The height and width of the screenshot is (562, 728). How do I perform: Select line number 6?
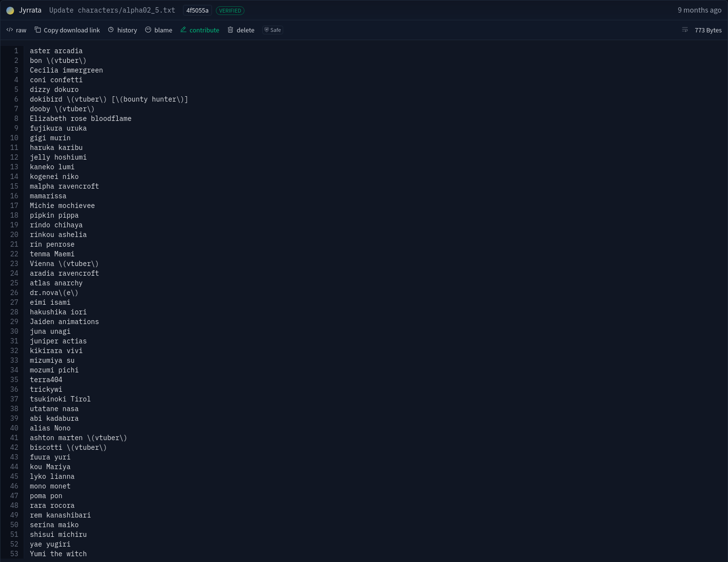(x=16, y=99)
